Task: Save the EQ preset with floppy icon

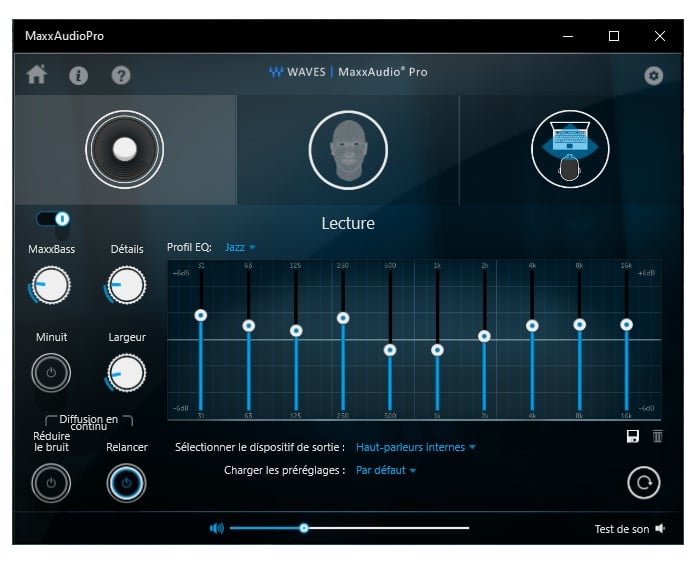Action: click(x=633, y=436)
